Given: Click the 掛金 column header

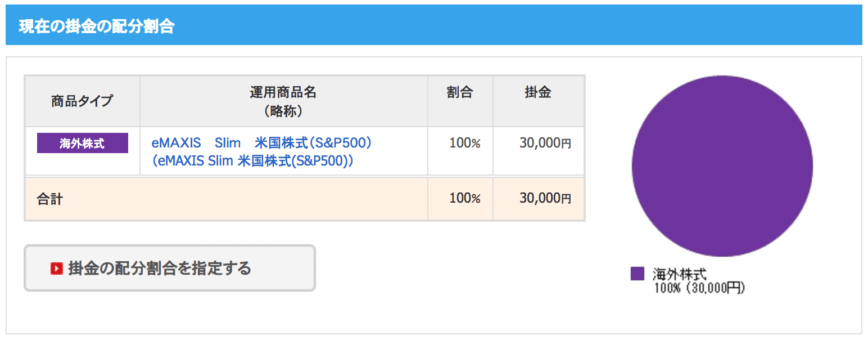Looking at the screenshot, I should (538, 92).
